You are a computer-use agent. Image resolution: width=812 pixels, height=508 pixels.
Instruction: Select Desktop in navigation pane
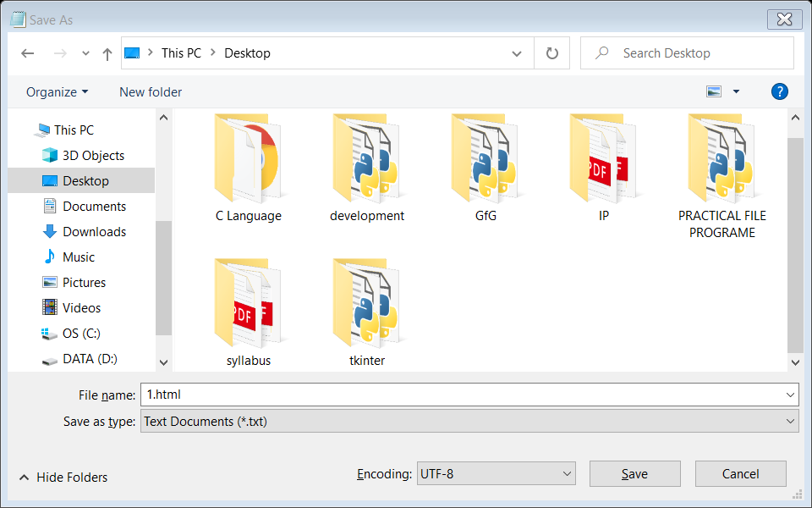pyautogui.click(x=81, y=181)
